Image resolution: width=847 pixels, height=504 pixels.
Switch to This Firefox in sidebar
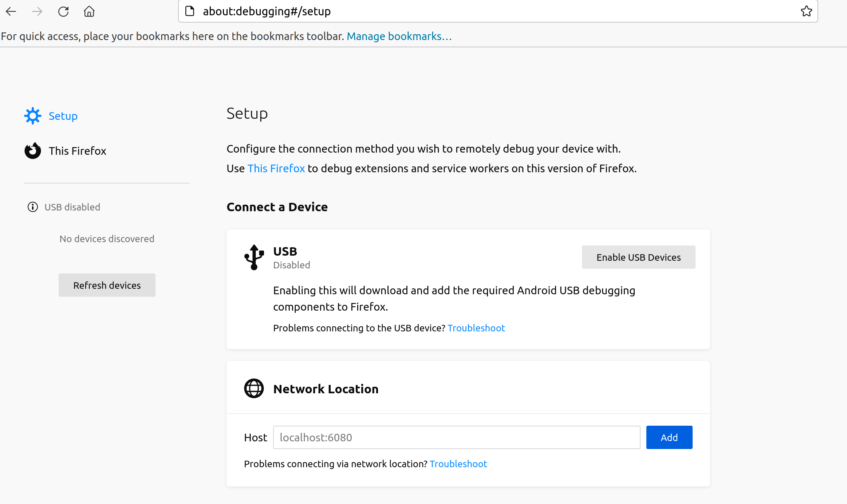[78, 151]
